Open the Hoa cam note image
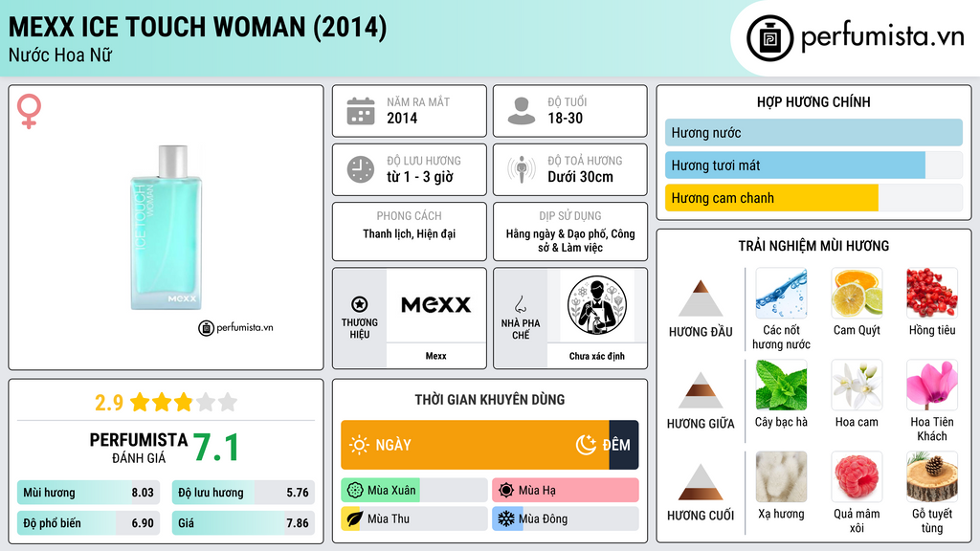 pos(857,385)
